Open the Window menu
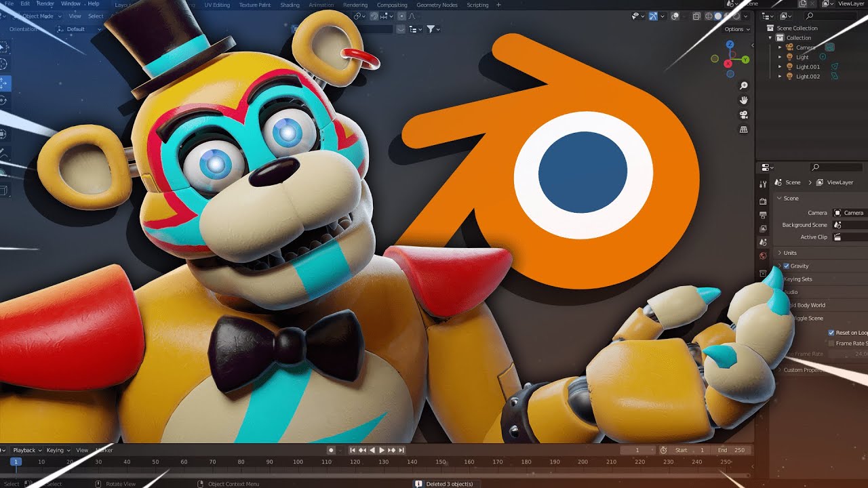 point(71,4)
